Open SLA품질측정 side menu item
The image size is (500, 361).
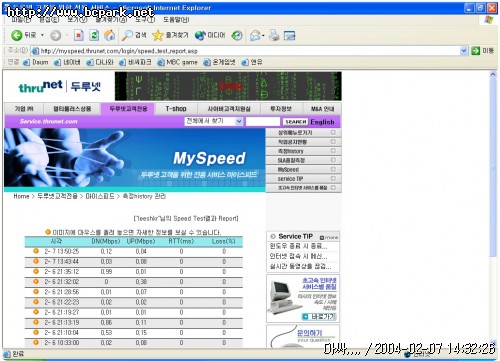tap(304, 160)
